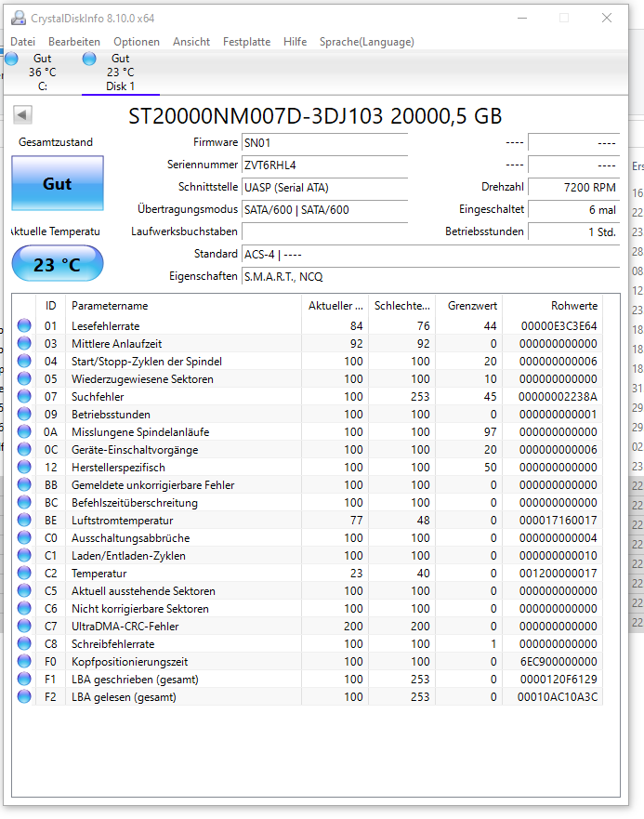
Task: Select the Betriebsstunden row in SMART table
Action: (307, 415)
